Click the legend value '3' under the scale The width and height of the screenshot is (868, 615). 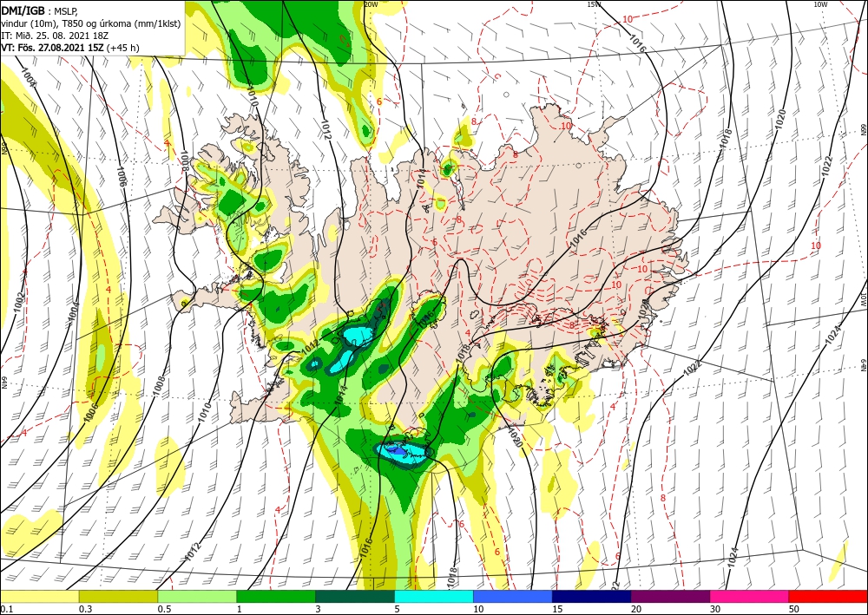click(318, 609)
